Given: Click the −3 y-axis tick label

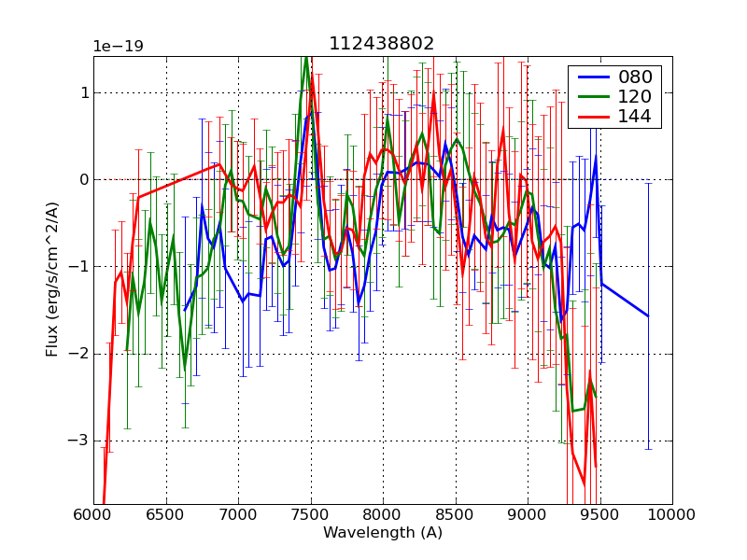Looking at the screenshot, I should 78,441.
